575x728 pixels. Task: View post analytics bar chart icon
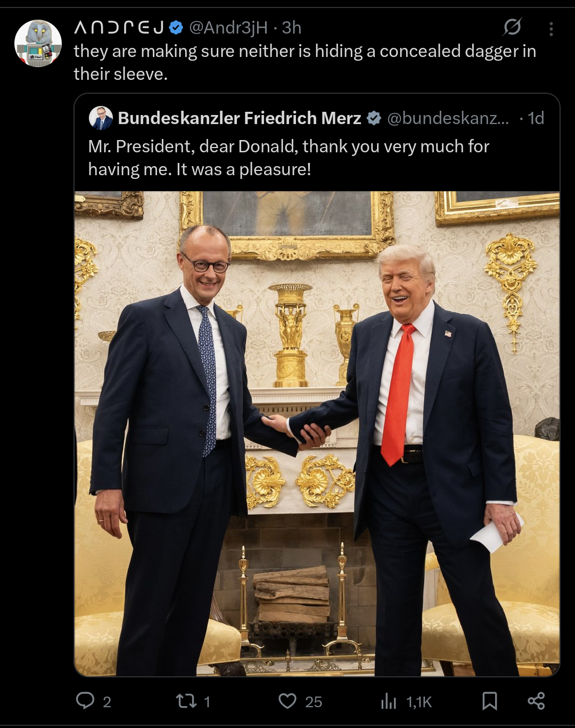point(389,701)
